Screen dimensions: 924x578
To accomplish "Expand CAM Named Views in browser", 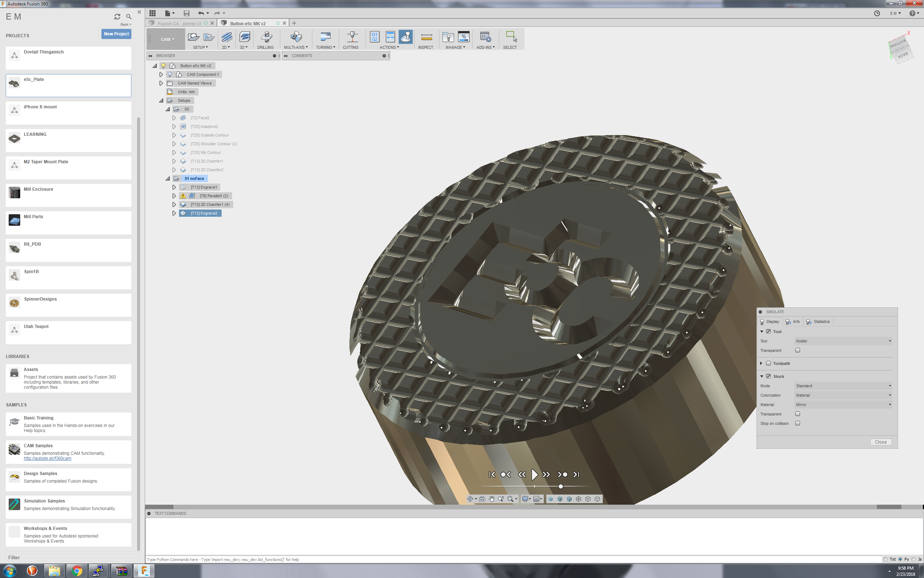I will click(161, 83).
